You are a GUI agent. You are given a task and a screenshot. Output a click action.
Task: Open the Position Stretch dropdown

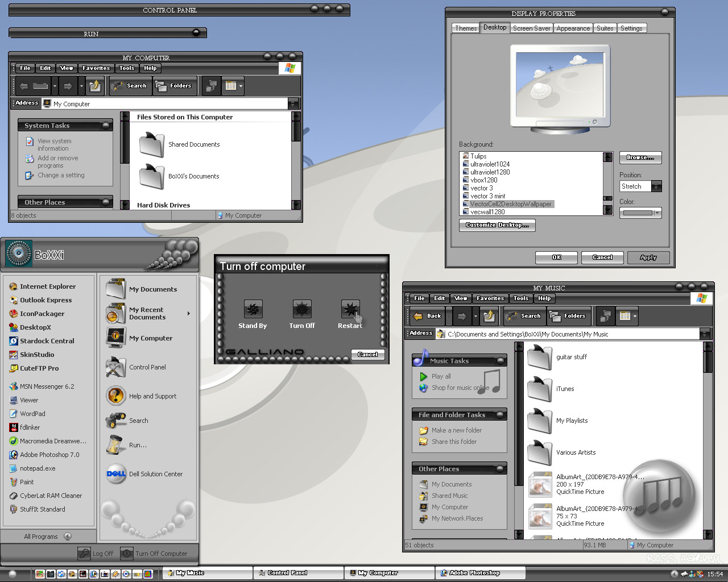(x=656, y=186)
